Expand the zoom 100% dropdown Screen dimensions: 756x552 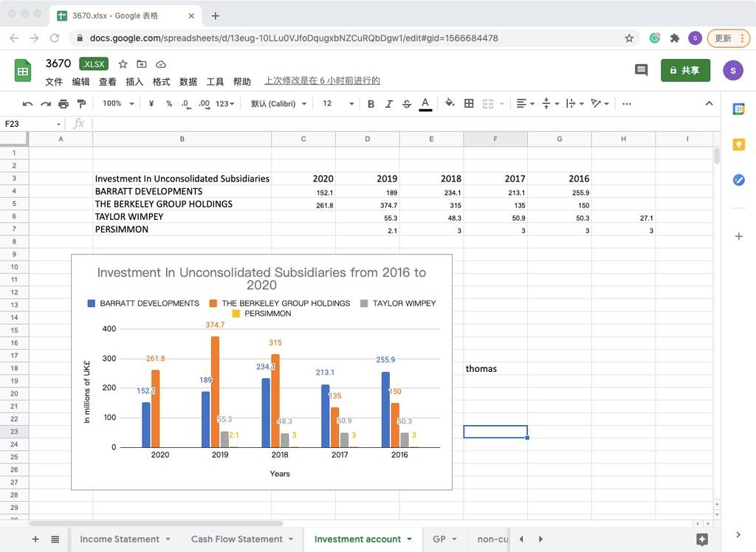click(x=118, y=103)
